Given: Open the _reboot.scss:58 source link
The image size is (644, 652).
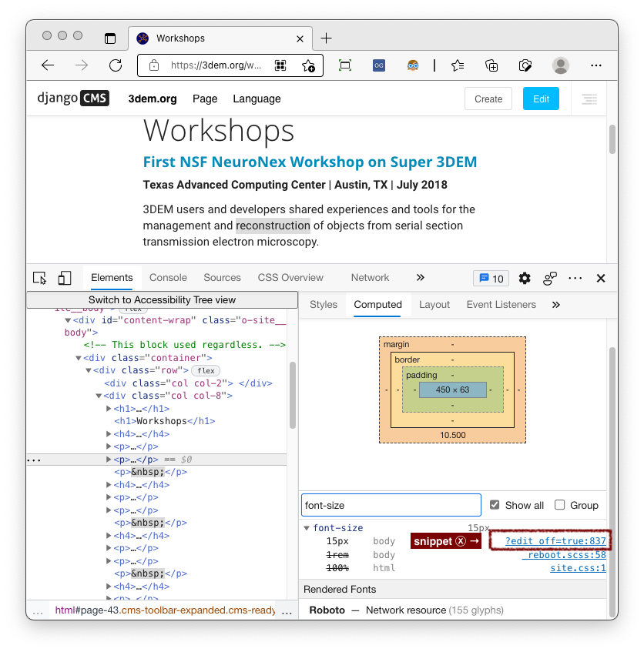Looking at the screenshot, I should [564, 555].
